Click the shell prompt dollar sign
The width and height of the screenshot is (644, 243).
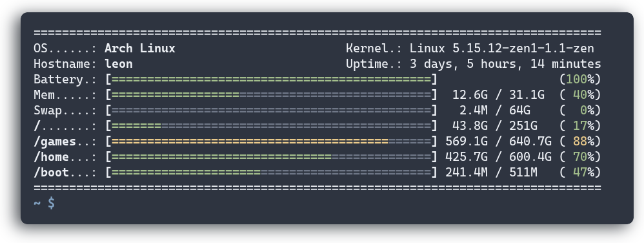[52, 203]
